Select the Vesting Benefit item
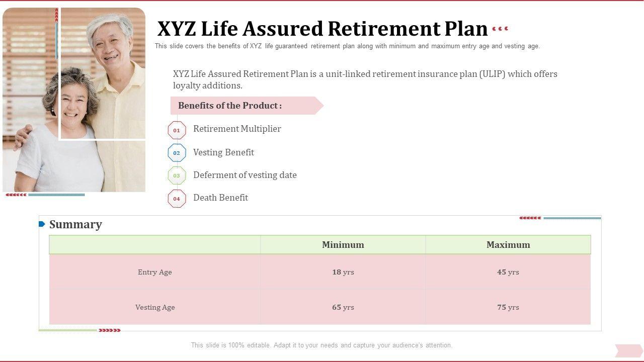Screen dimensions: 644x362 (223, 152)
